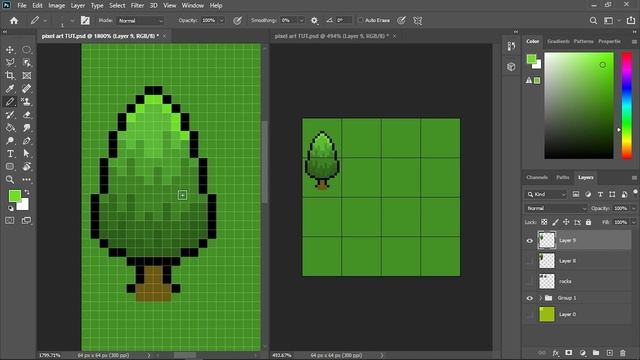This screenshot has width=640, height=360.
Task: Hide Group 1 via eye icon
Action: point(529,298)
